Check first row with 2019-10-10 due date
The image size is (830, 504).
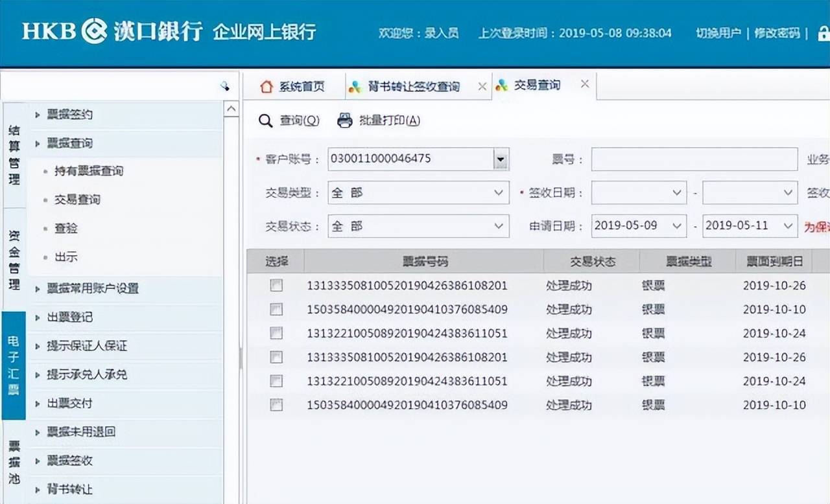(276, 309)
